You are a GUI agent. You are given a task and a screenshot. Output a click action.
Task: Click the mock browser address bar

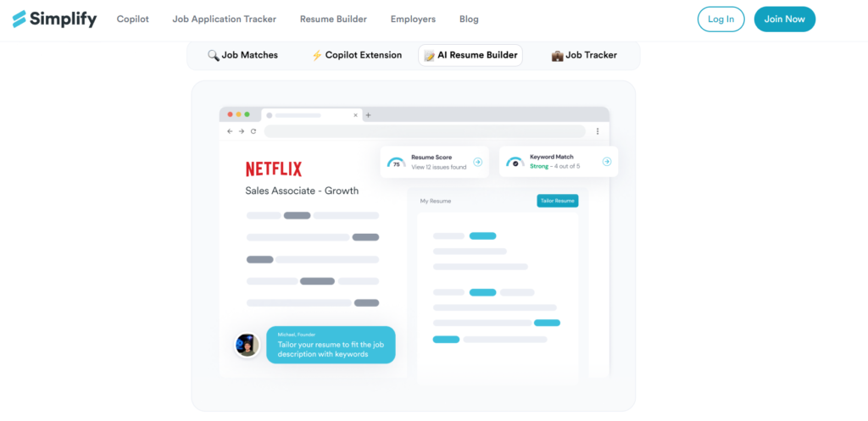click(425, 131)
